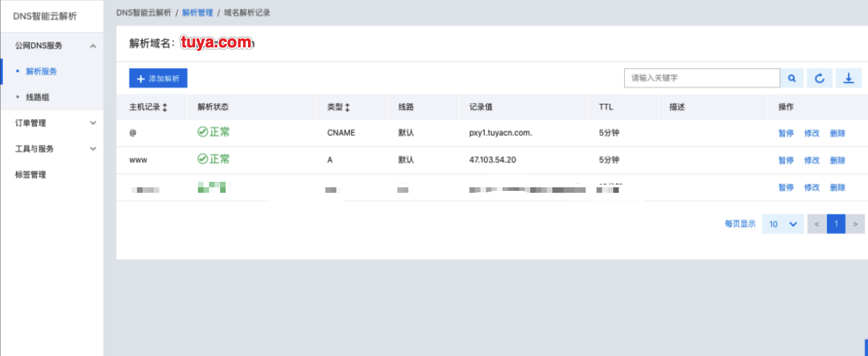Click record value pxy1.tuyacn.com.
868x356 pixels.
coord(501,133)
